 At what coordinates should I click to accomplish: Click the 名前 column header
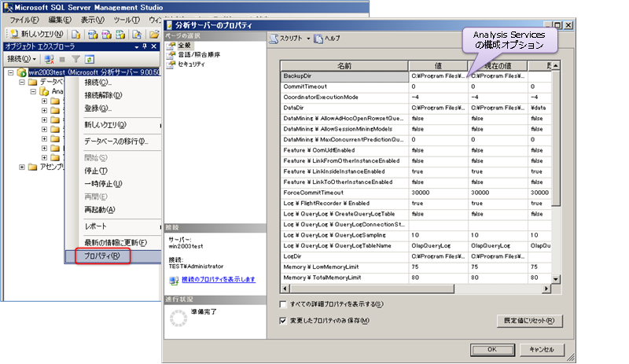point(344,66)
